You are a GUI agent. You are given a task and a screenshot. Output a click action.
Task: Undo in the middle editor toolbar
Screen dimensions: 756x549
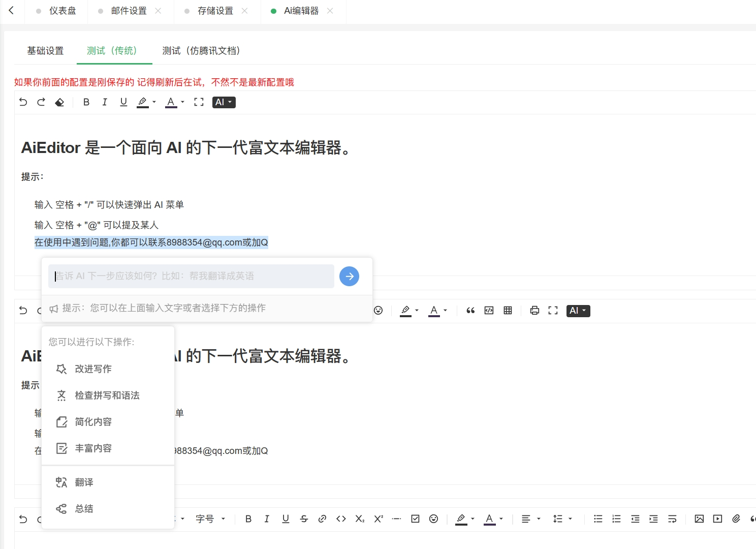coord(23,311)
